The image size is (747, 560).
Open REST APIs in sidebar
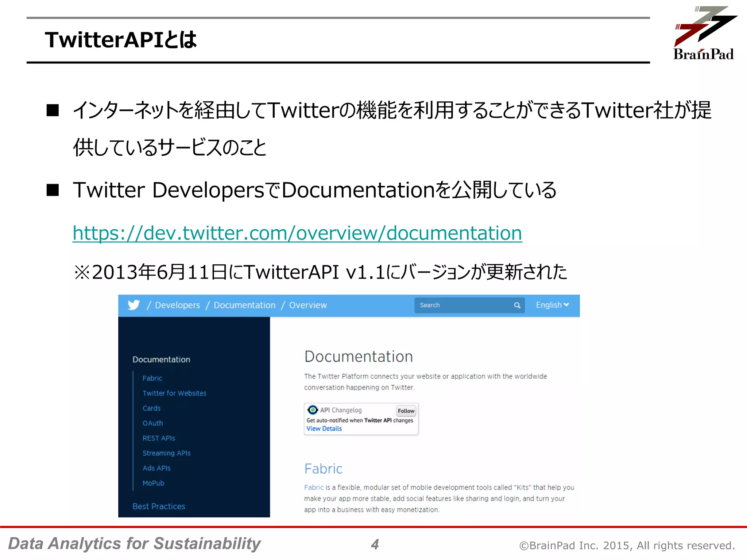[x=159, y=438]
